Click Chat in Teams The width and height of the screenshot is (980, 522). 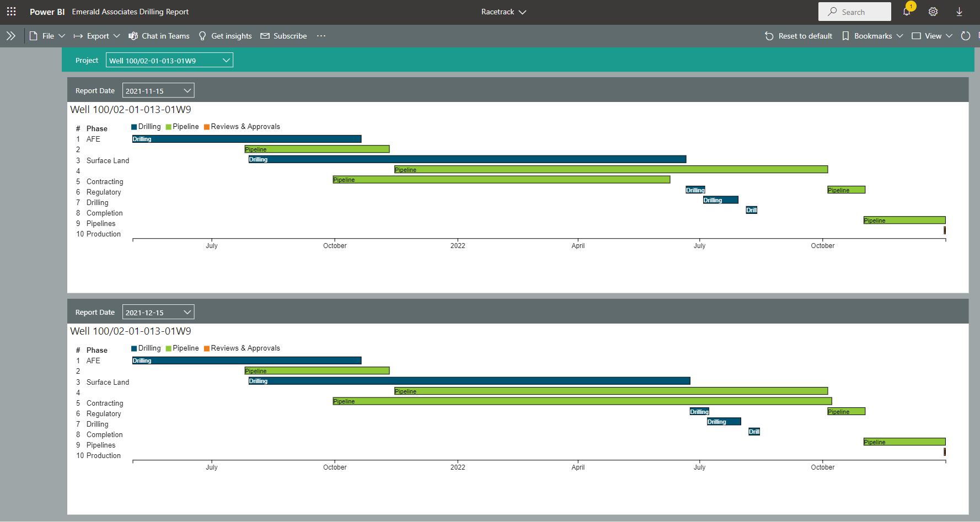[159, 36]
